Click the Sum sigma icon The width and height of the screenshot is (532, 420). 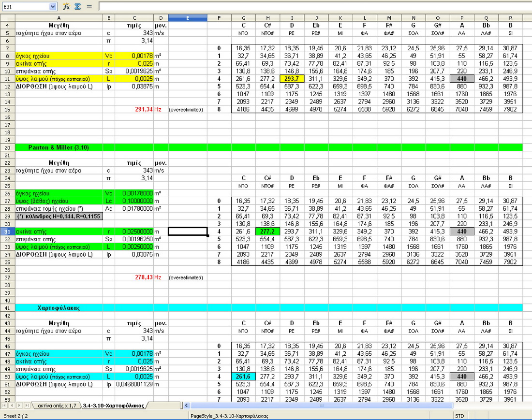tap(77, 6)
